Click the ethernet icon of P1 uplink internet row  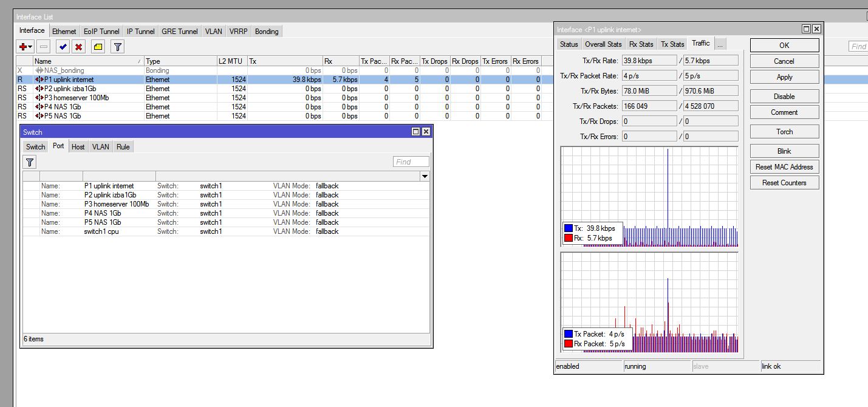point(39,80)
